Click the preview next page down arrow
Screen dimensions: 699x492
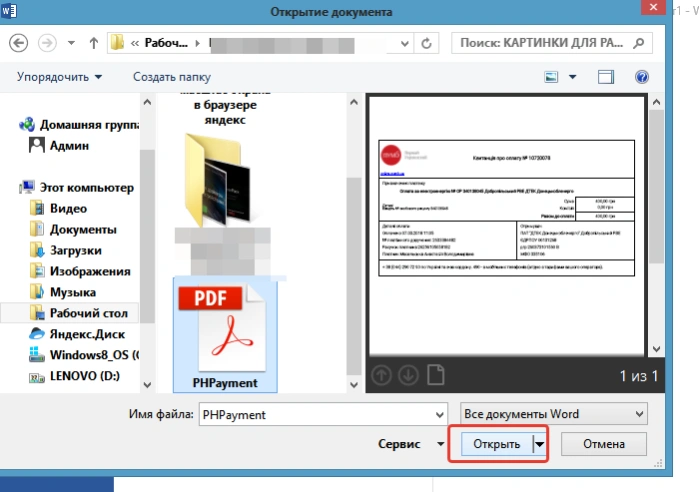pyautogui.click(x=408, y=375)
